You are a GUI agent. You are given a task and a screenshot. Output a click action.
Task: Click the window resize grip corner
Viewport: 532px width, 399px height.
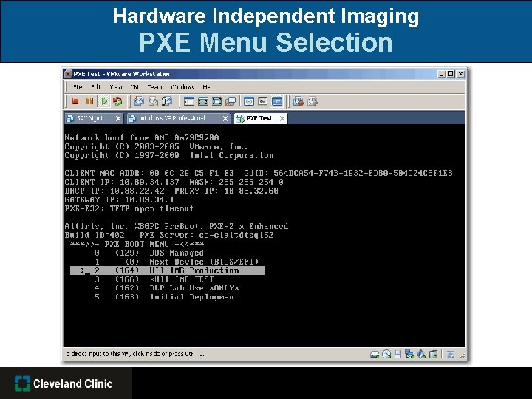(x=463, y=355)
